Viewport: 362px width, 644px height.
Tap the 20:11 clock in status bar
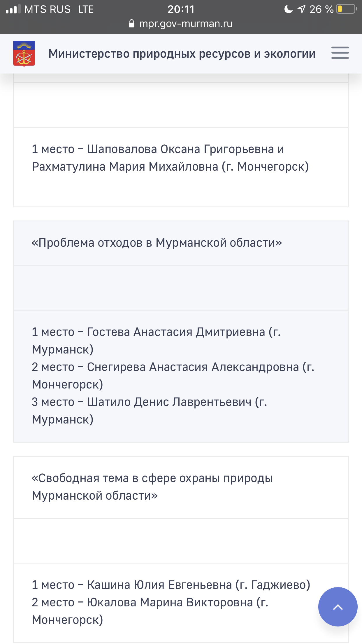pyautogui.click(x=181, y=9)
